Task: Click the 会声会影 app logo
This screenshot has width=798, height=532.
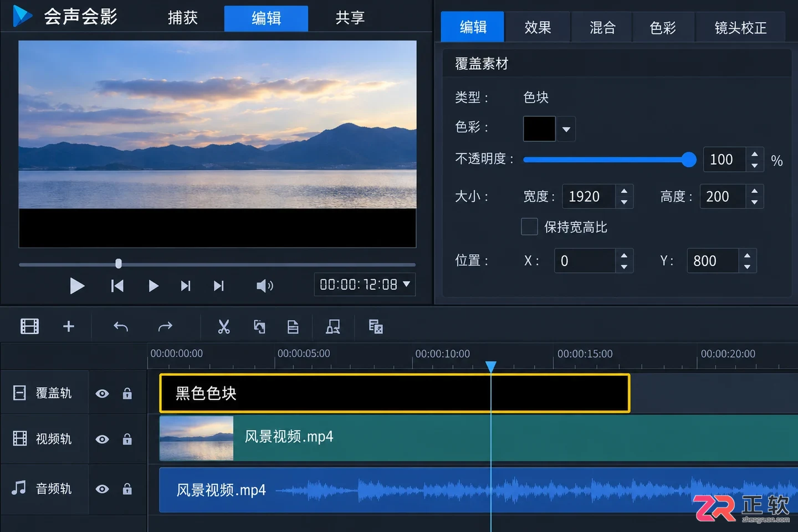Action: point(22,16)
